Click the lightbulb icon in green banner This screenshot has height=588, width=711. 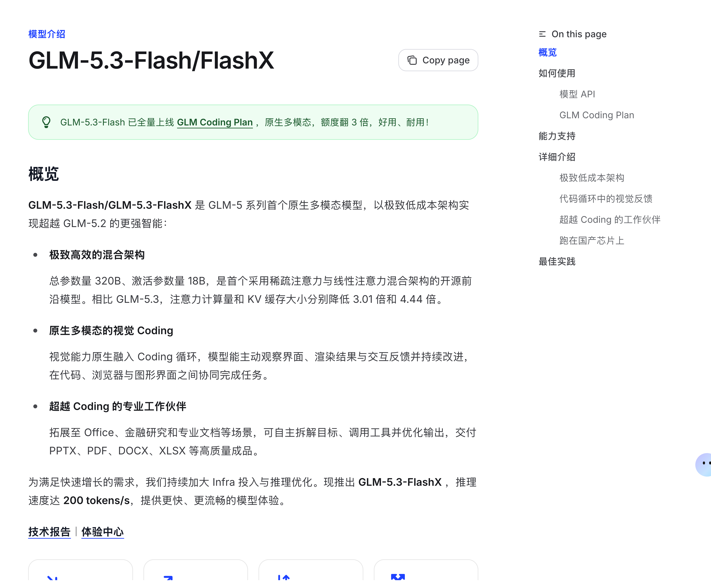46,122
